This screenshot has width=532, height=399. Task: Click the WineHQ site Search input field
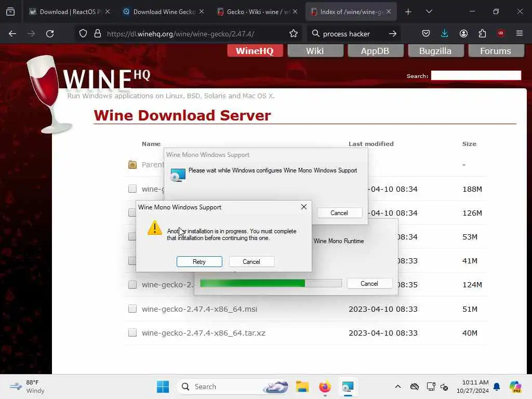coord(476,75)
